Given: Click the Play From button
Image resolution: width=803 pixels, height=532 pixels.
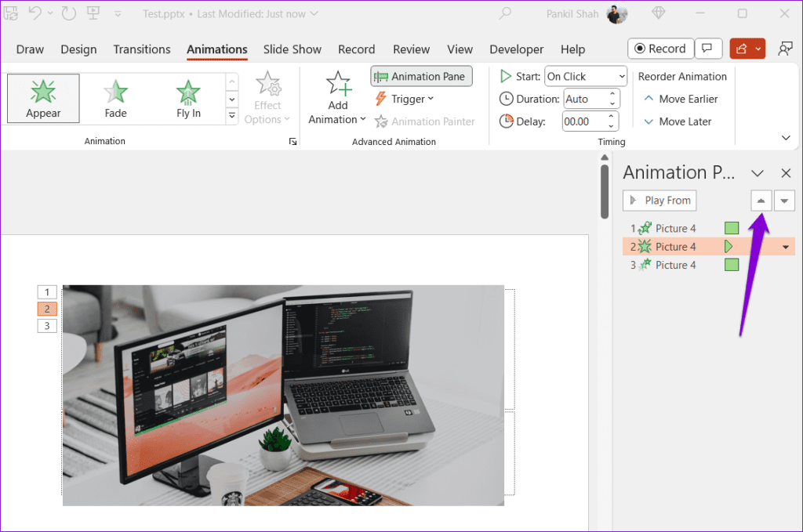Looking at the screenshot, I should pos(659,200).
